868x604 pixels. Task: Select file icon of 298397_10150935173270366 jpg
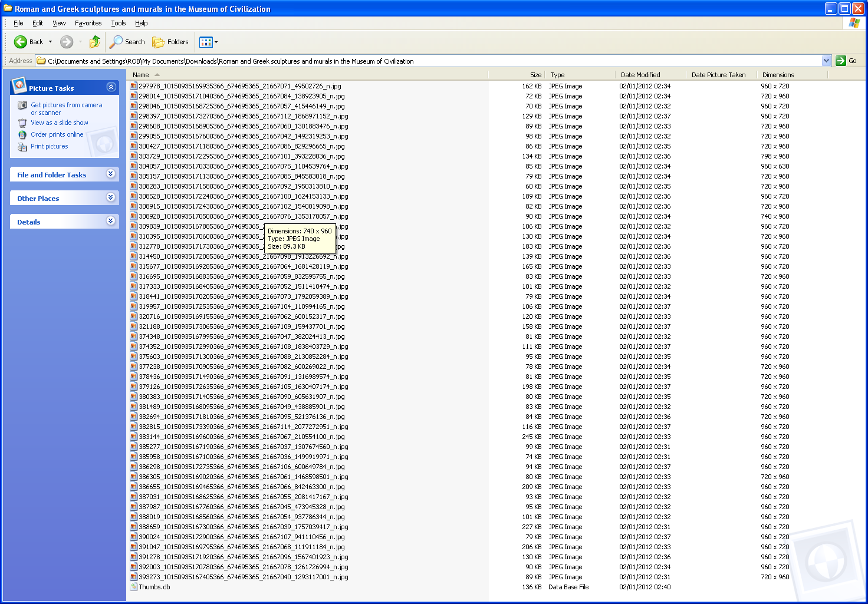pos(134,116)
